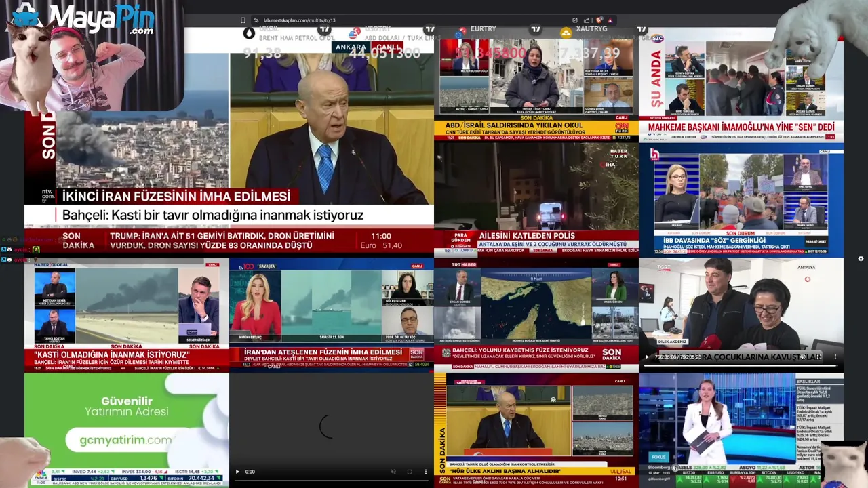Click the 0:00 time label on loading video

250,472
